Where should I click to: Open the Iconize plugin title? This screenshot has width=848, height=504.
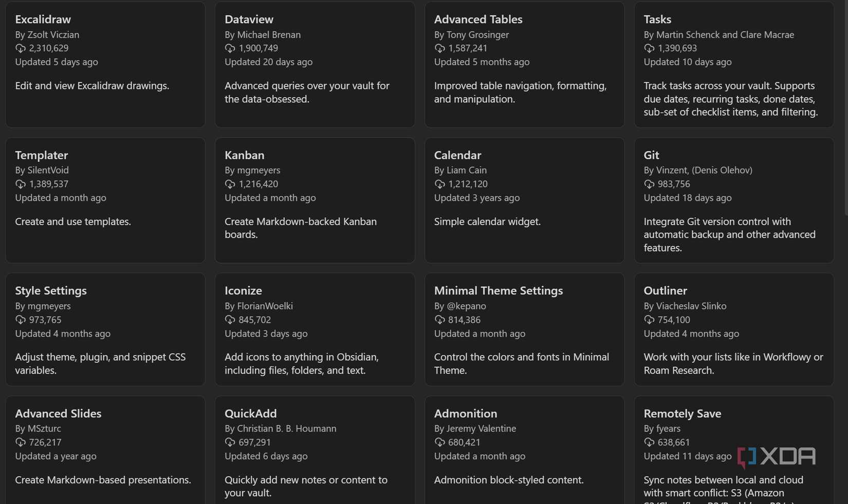point(243,290)
